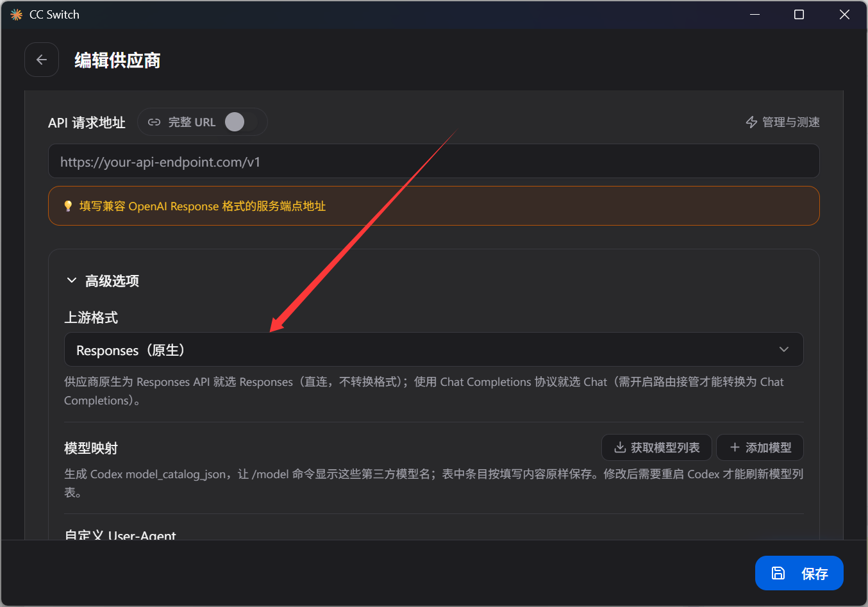The width and height of the screenshot is (868, 607).
Task: Click the lightning icon next to 管理与测速
Action: 752,122
